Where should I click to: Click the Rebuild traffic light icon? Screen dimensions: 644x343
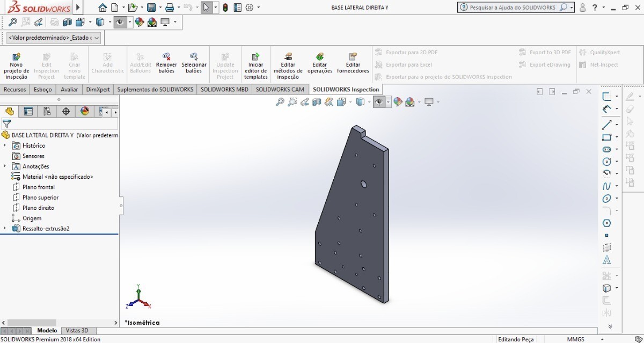pos(225,8)
